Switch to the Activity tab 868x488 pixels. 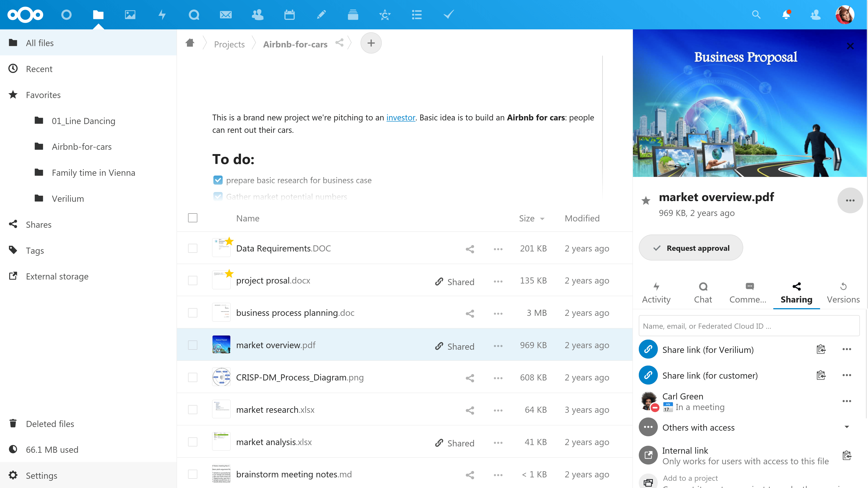(x=656, y=293)
